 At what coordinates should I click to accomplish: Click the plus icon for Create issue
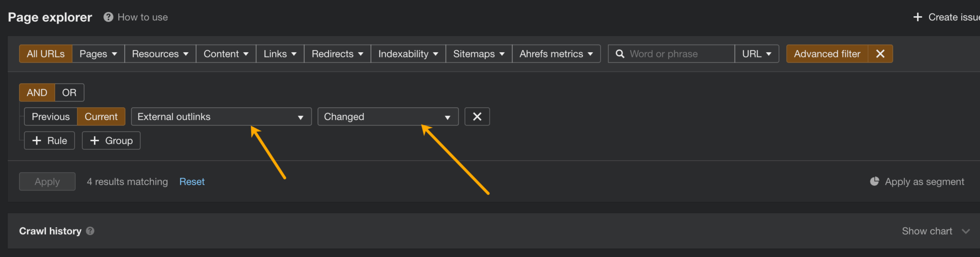click(x=917, y=17)
